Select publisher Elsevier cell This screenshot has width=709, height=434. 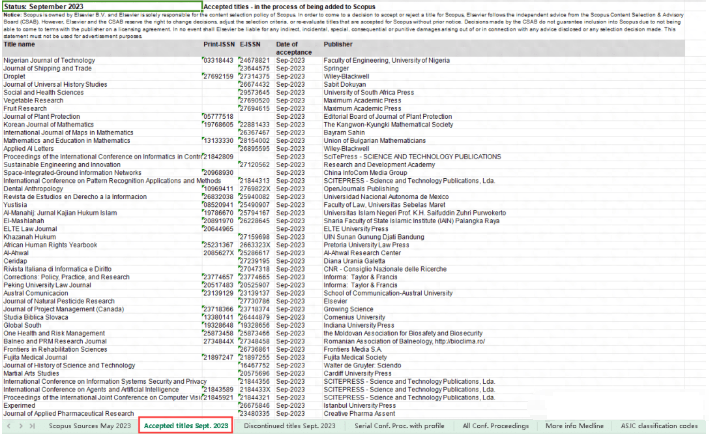tap(335, 302)
